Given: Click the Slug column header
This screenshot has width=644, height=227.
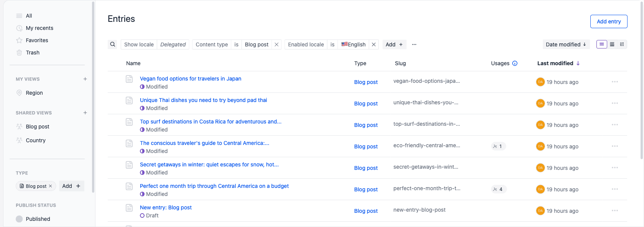Looking at the screenshot, I should tap(400, 63).
